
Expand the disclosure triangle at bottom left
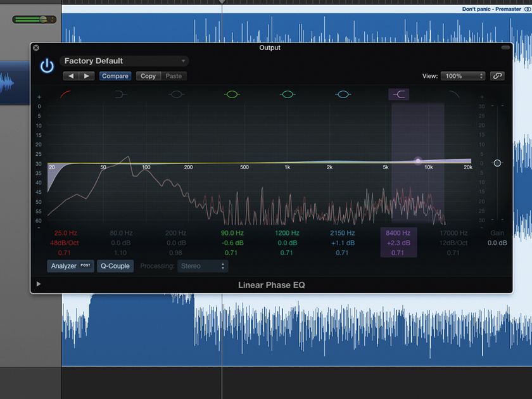(39, 284)
